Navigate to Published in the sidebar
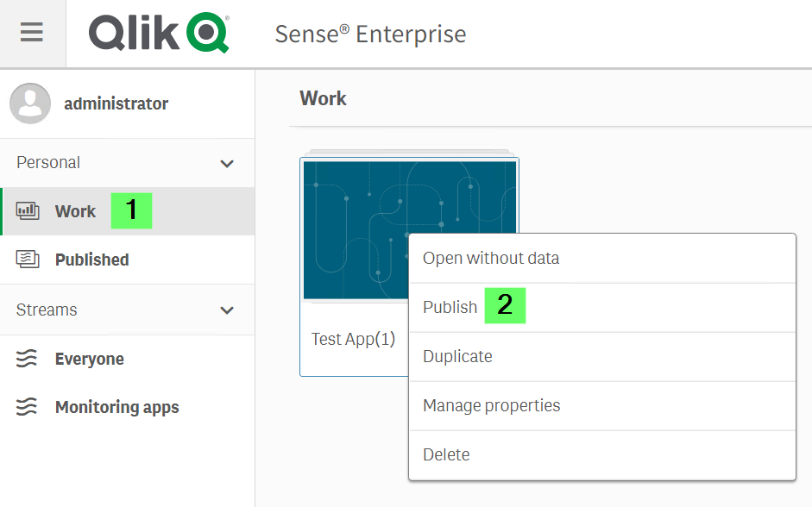 click(91, 259)
